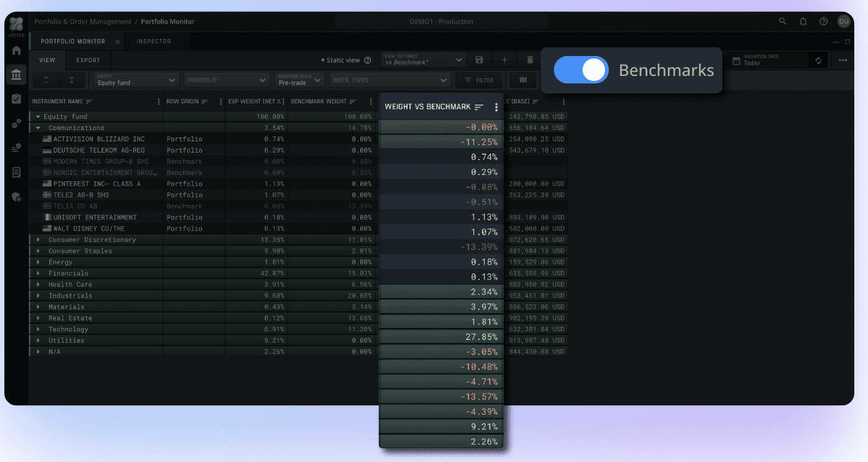This screenshot has height=462, width=868.
Task: Close the Portfolio Monitor tab
Action: [117, 42]
